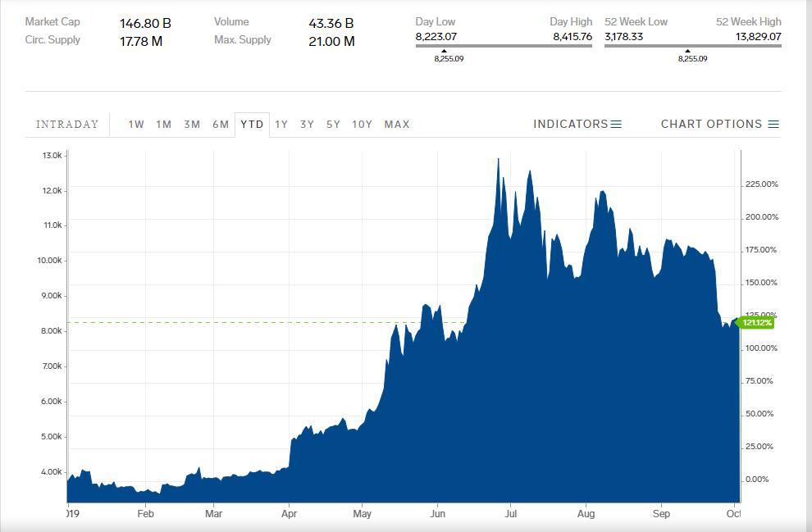Open the Indicators menu icon
Viewport: 812px width, 532px height.
[618, 124]
